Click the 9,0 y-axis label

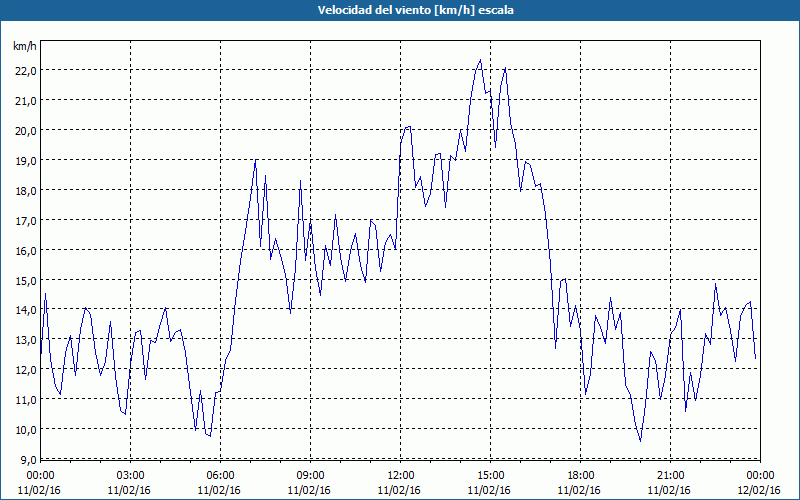(28, 460)
